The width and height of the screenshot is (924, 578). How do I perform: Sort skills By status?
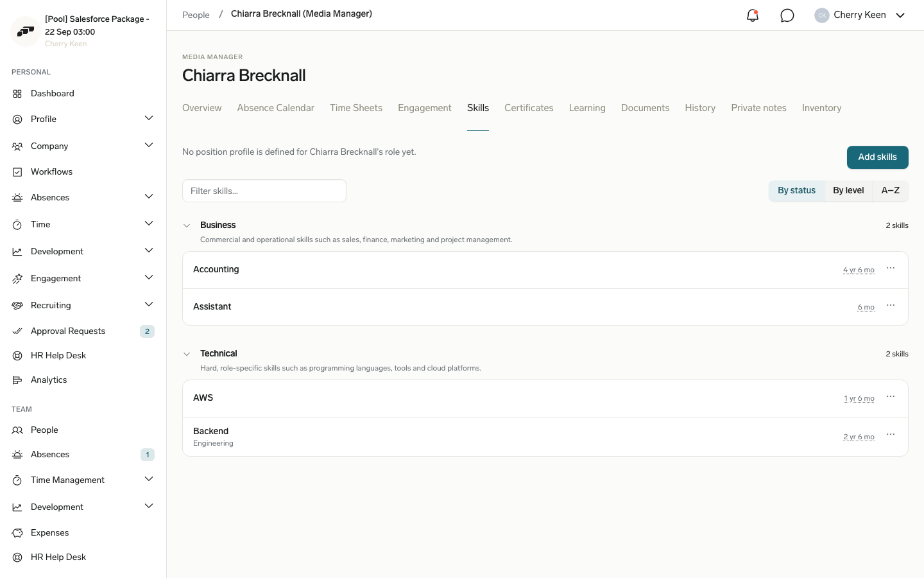tap(796, 191)
